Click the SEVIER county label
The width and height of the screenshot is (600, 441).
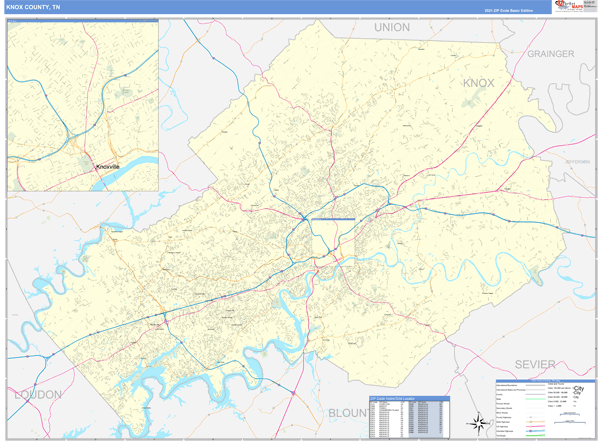tap(535, 364)
